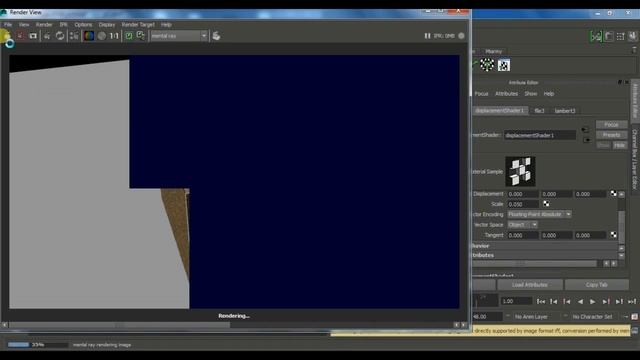Viewport: 640px width, 360px height.
Task: Switch to the lambert3 tab
Action: 565,111
